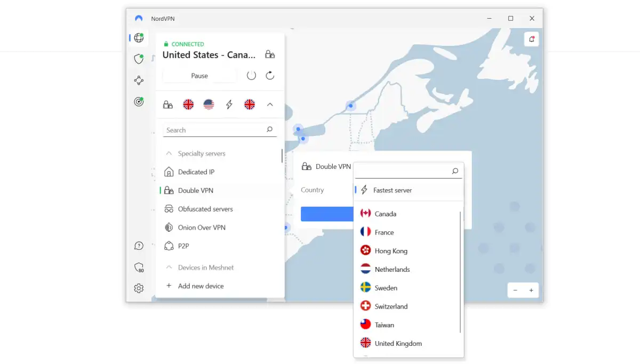
Task: Open the Help question mark icon
Action: [139, 246]
